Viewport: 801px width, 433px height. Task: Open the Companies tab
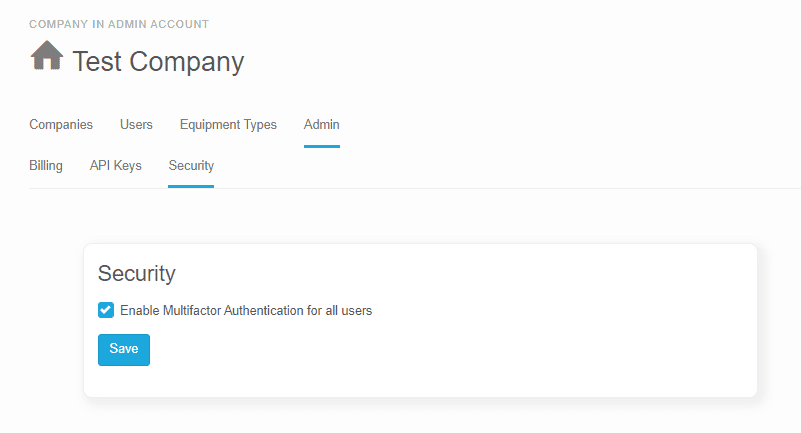61,125
